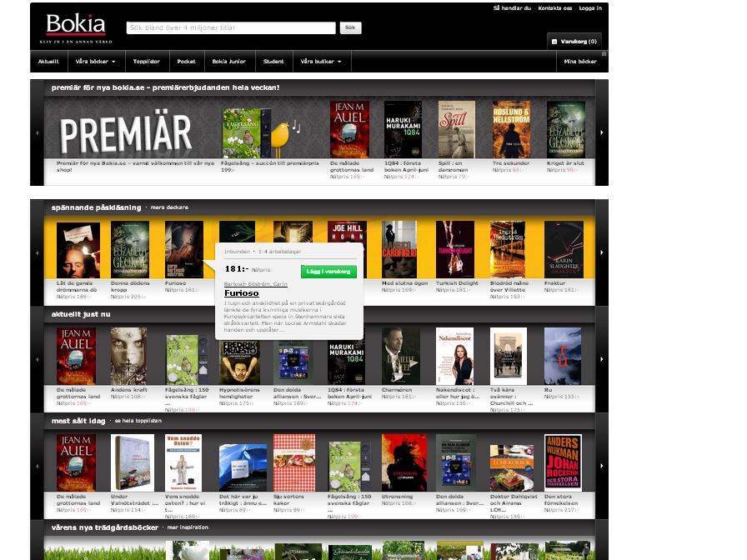Viewport: 747px width, 560px height.
Task: Click right arrow of spännande påskläsning row
Action: click(x=602, y=253)
